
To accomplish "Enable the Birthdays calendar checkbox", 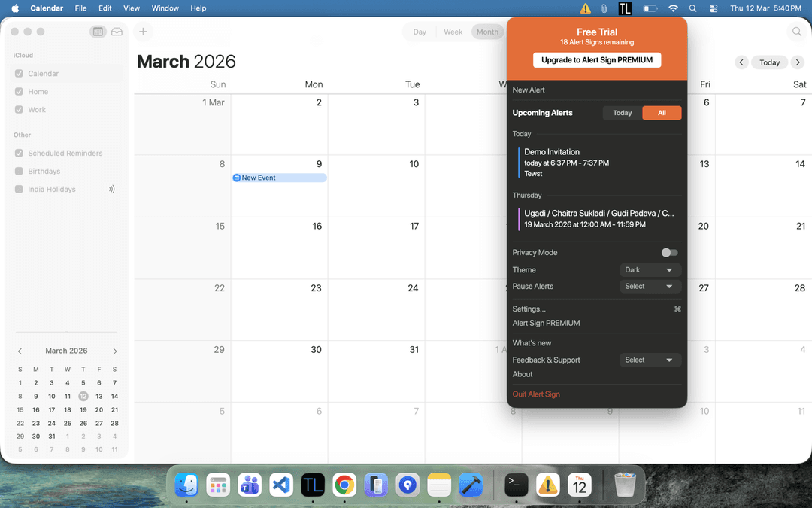I will pyautogui.click(x=19, y=171).
